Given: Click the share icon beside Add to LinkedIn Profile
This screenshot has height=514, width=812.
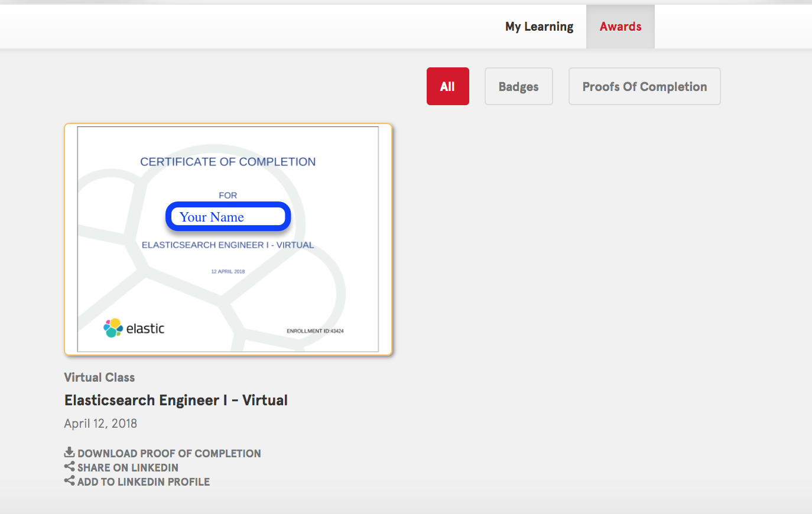Looking at the screenshot, I should [69, 481].
